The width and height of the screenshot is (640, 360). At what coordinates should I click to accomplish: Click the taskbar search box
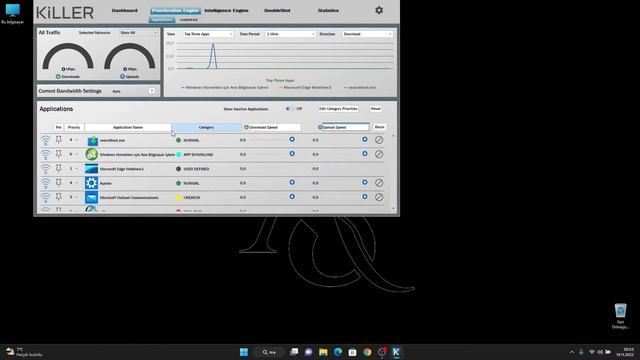[269, 352]
